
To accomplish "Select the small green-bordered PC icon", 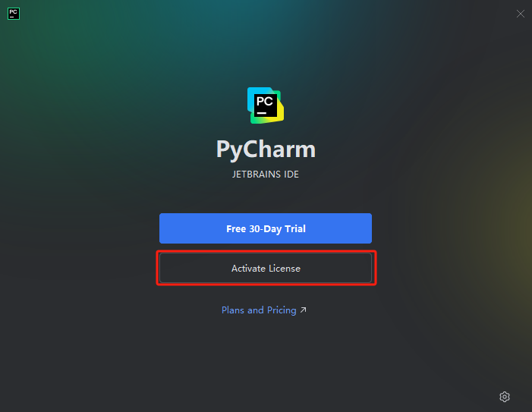I will 14,14.
